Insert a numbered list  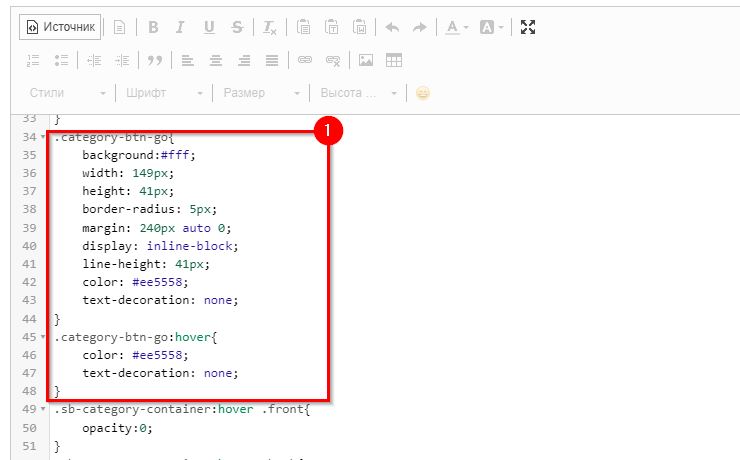[x=33, y=60]
